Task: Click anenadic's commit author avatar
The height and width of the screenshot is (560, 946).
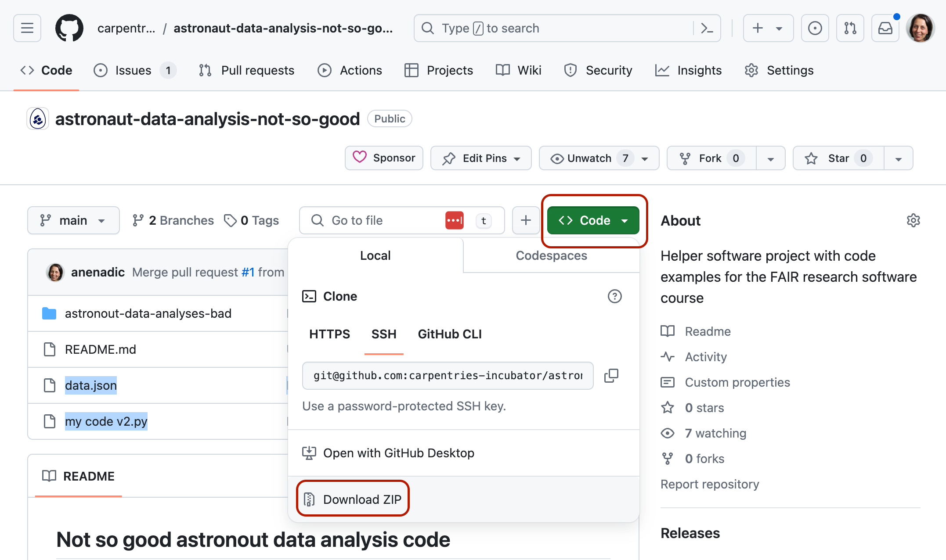Action: 55,272
